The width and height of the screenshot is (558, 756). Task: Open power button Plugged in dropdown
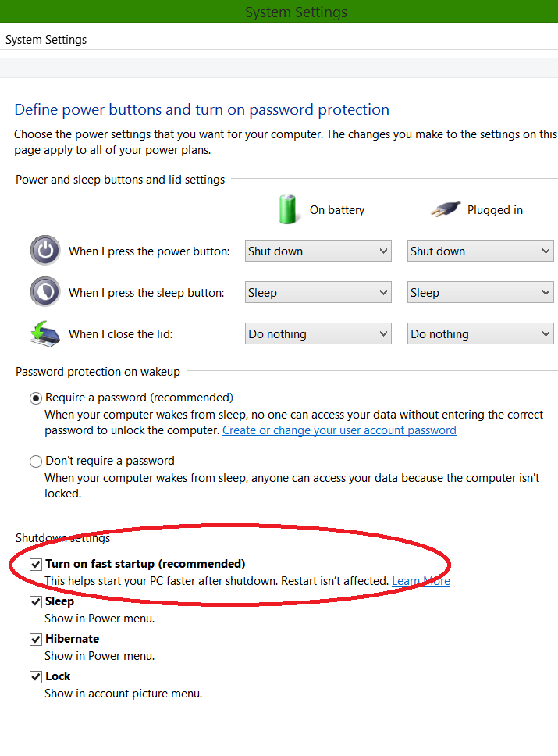pyautogui.click(x=480, y=251)
